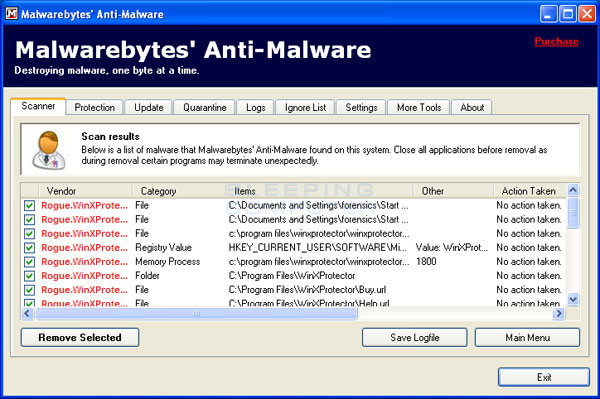Screen dimensions: 600x399
Task: Open the Settings tab
Action: point(361,107)
